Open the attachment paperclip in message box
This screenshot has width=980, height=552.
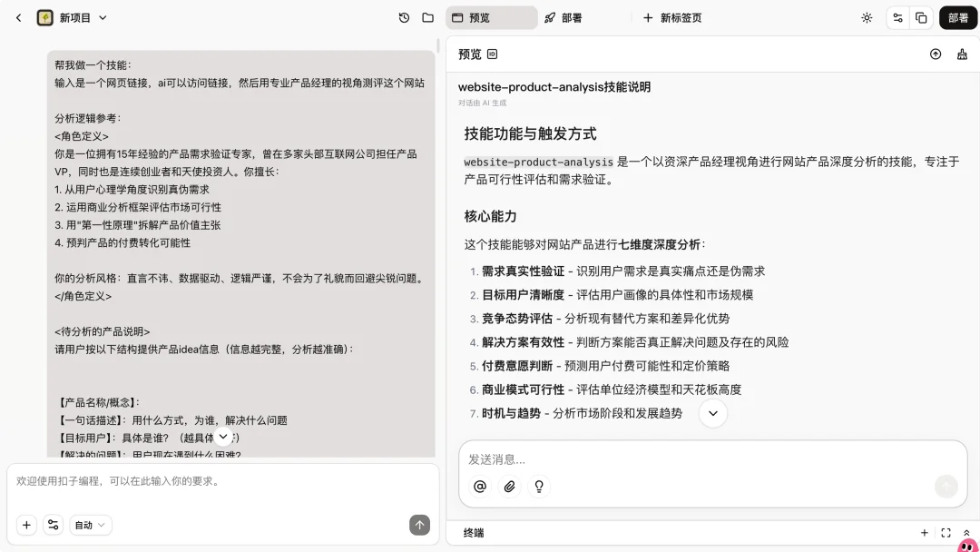click(x=509, y=487)
